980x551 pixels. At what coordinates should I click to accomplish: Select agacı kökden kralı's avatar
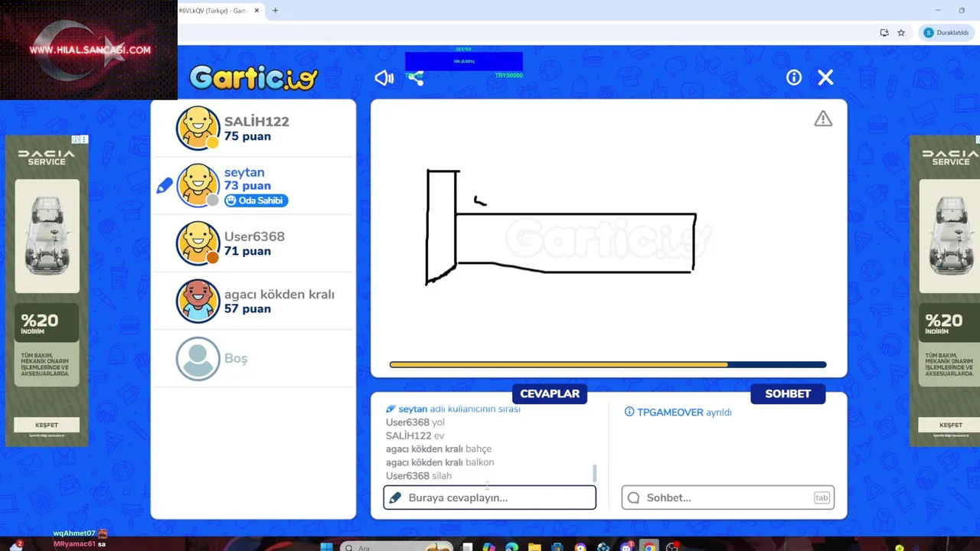(x=198, y=301)
